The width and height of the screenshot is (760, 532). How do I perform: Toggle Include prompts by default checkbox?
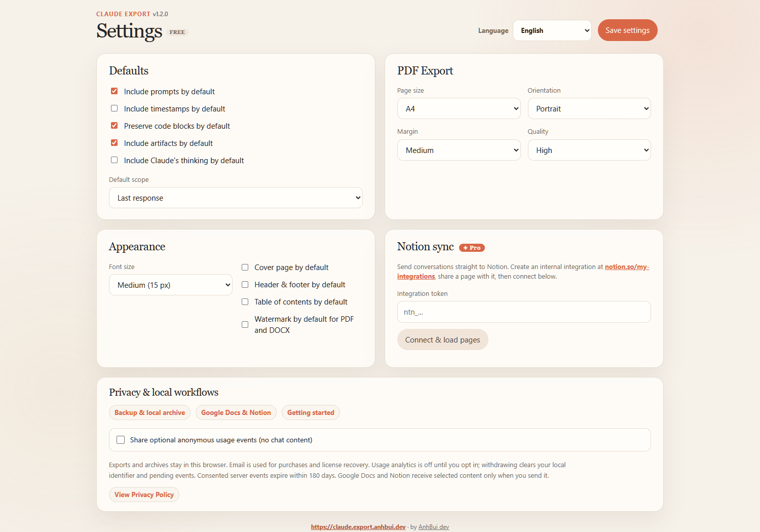coord(114,91)
